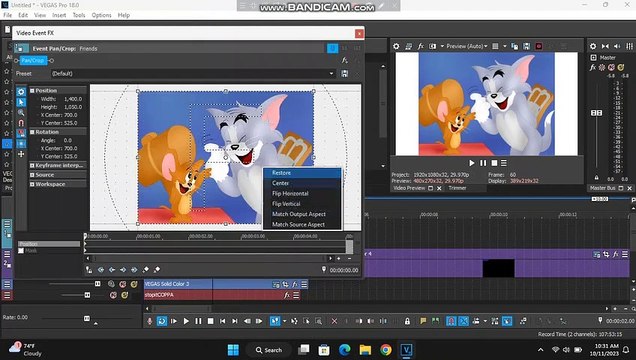
Task: Click the Rate slider handle
Action: (x=87, y=318)
